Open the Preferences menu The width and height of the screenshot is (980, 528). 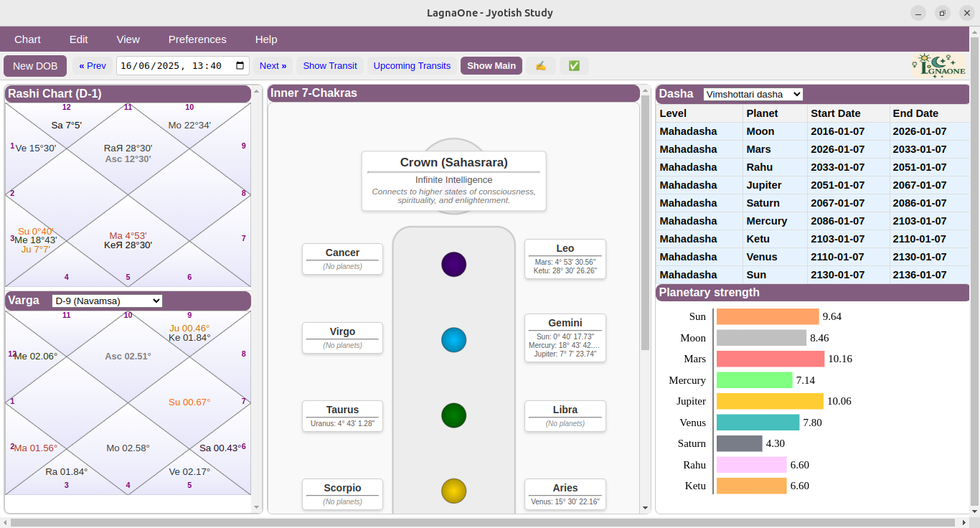pyautogui.click(x=197, y=39)
